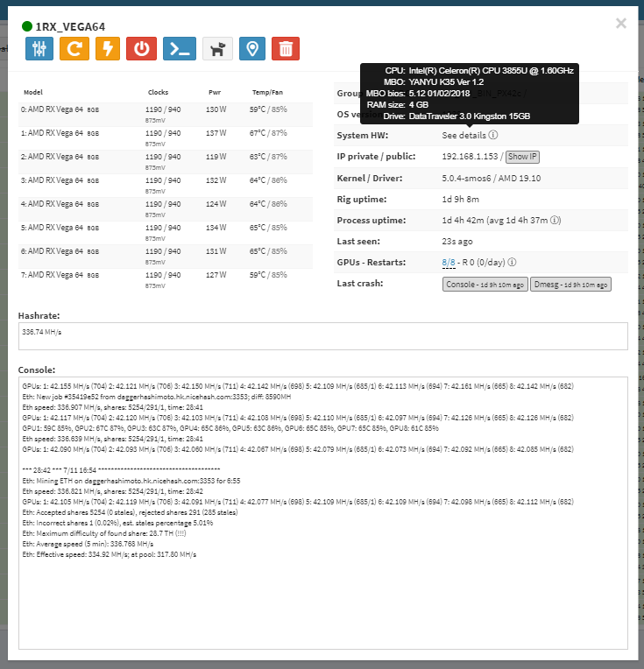
Task: Click the Average speed (5 min) console line
Action: (x=88, y=544)
